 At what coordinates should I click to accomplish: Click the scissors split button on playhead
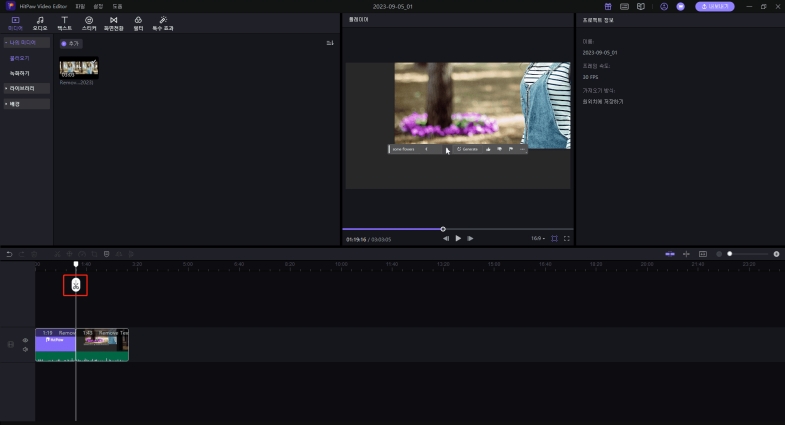[76, 285]
